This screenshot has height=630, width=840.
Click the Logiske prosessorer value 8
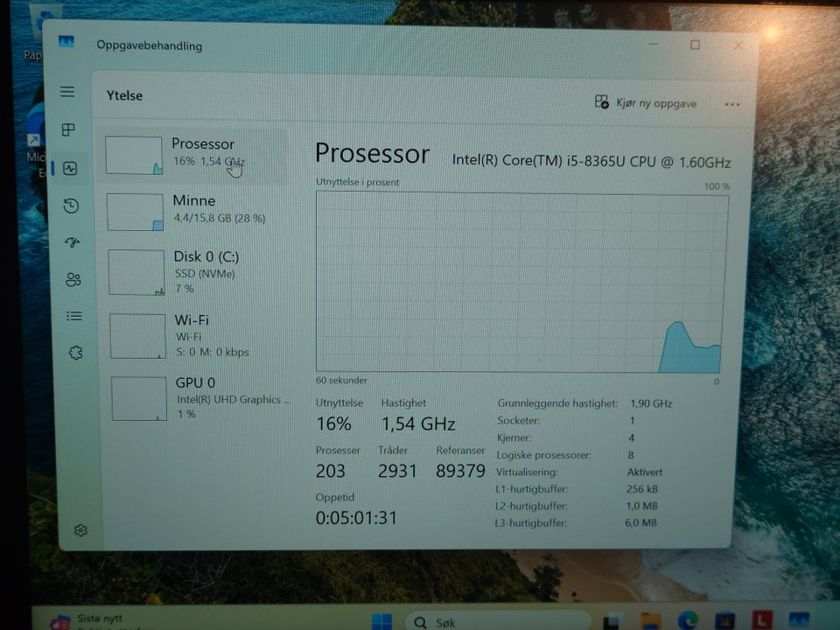tap(631, 455)
